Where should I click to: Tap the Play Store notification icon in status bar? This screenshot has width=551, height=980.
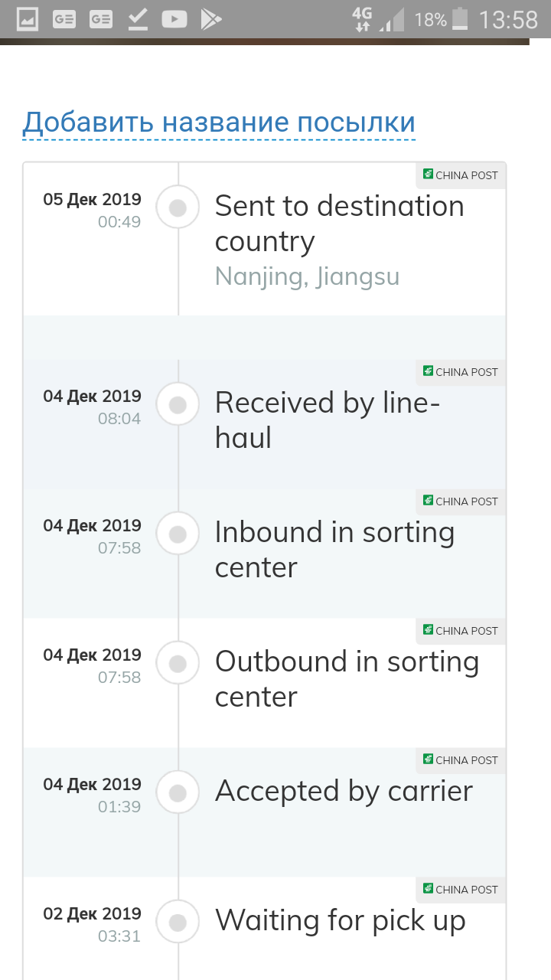(x=210, y=19)
